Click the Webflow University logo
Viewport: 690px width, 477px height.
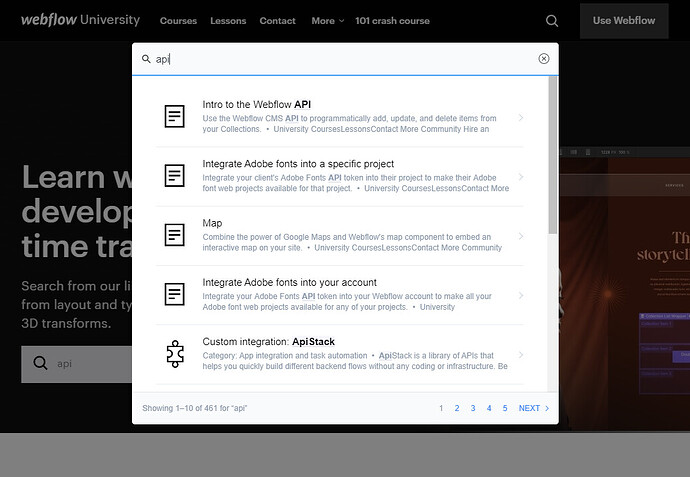(81, 20)
